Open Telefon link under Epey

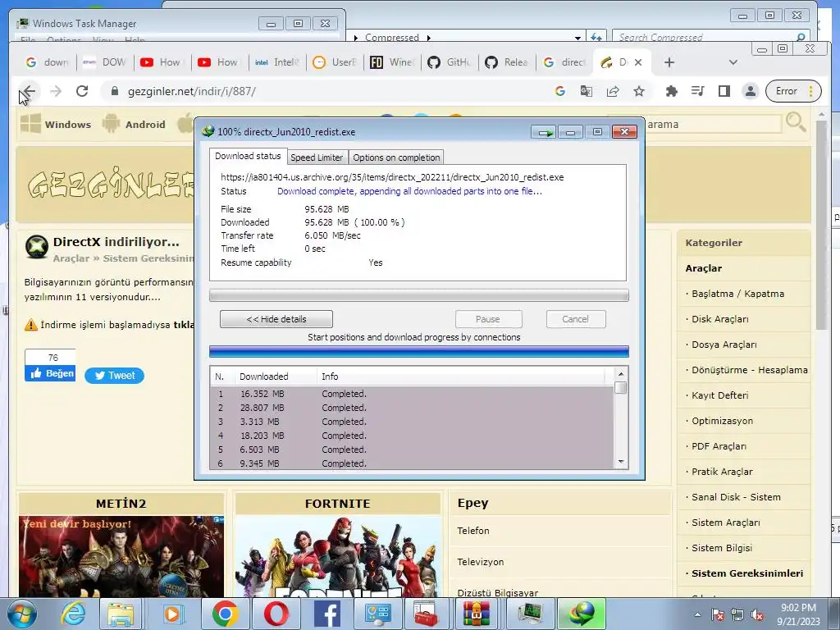473,531
